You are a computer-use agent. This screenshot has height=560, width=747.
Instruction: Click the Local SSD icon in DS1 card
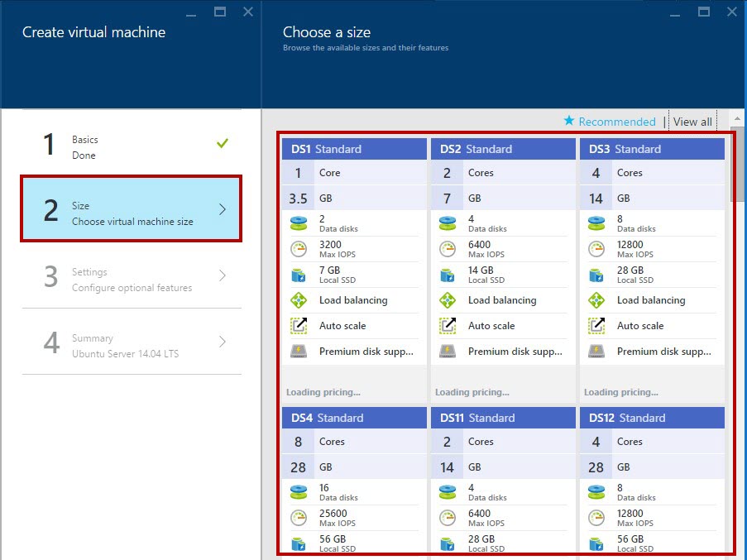(x=299, y=275)
